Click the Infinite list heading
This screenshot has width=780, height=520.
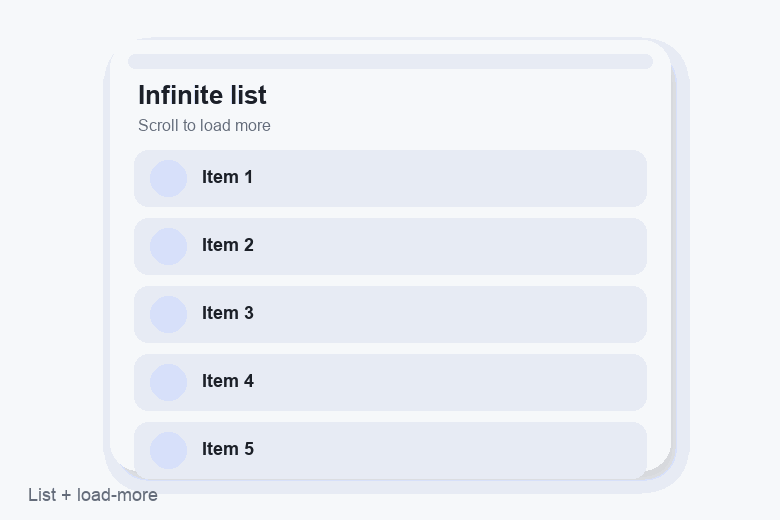pos(202,95)
